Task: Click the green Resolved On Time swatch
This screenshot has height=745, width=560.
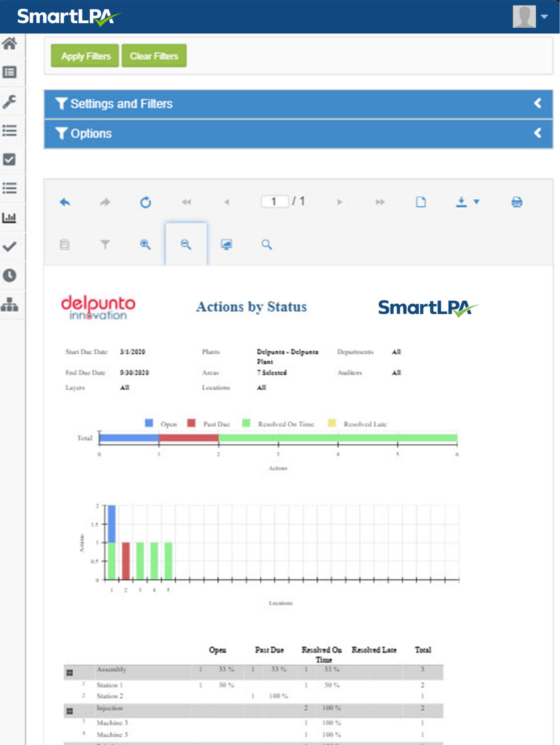Action: 246,423
